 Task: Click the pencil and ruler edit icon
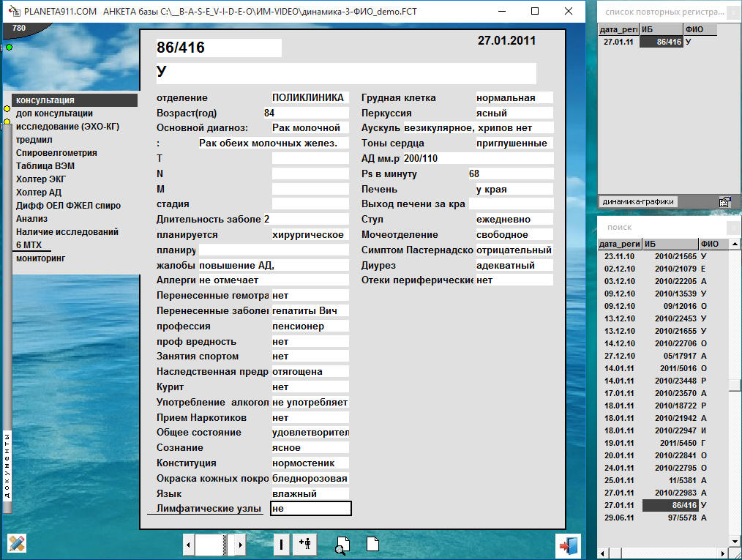[x=16, y=544]
